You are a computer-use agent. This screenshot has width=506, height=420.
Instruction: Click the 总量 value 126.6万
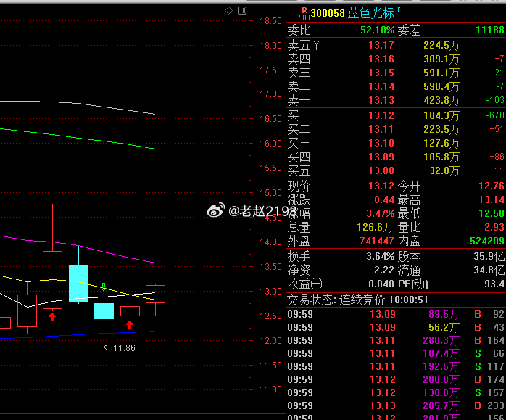point(376,228)
